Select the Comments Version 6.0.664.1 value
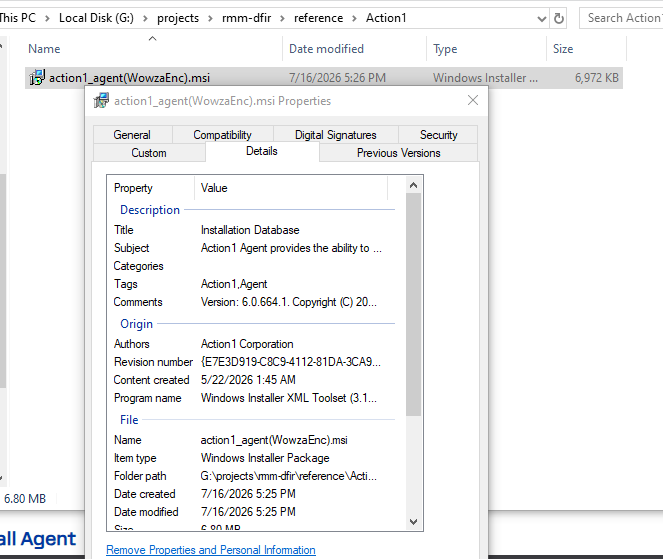The width and height of the screenshot is (663, 559). [x=288, y=302]
